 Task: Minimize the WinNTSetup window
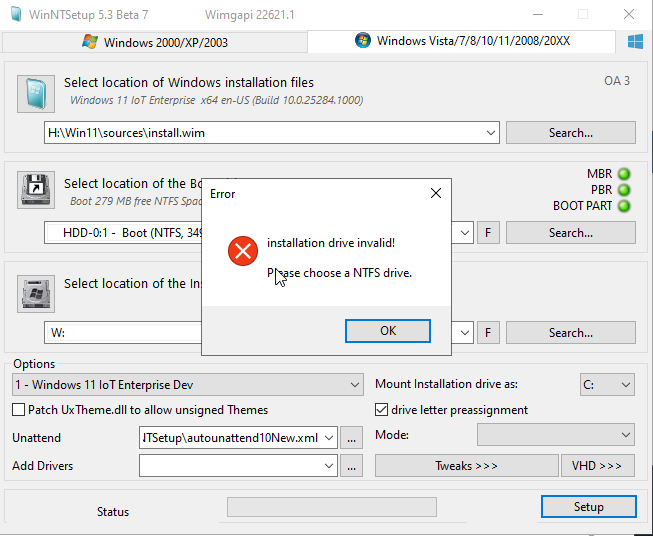click(538, 14)
